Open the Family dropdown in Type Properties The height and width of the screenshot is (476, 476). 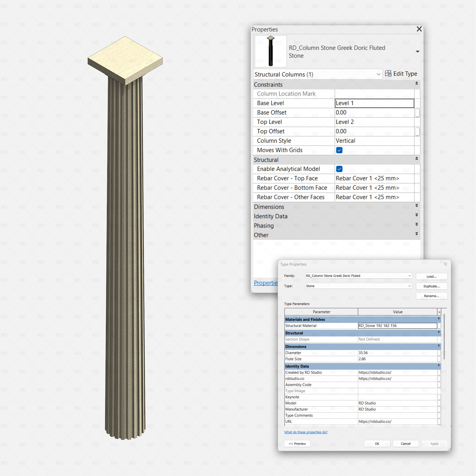(x=410, y=276)
